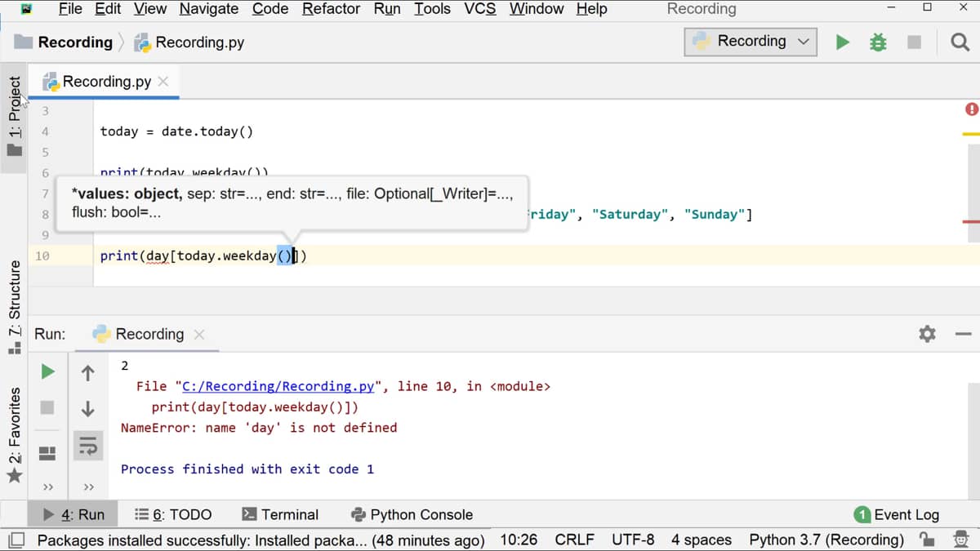Open the View menu
Screen dimensions: 980x551
(x=150, y=9)
